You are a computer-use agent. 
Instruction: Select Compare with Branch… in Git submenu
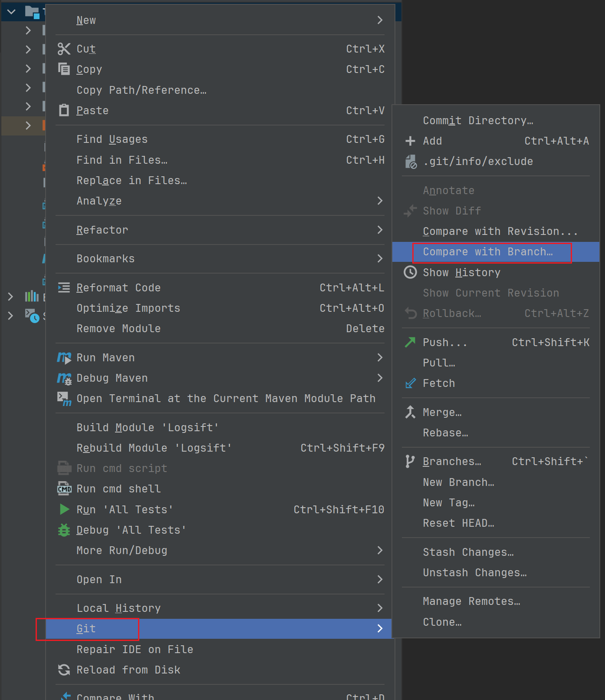pos(487,252)
